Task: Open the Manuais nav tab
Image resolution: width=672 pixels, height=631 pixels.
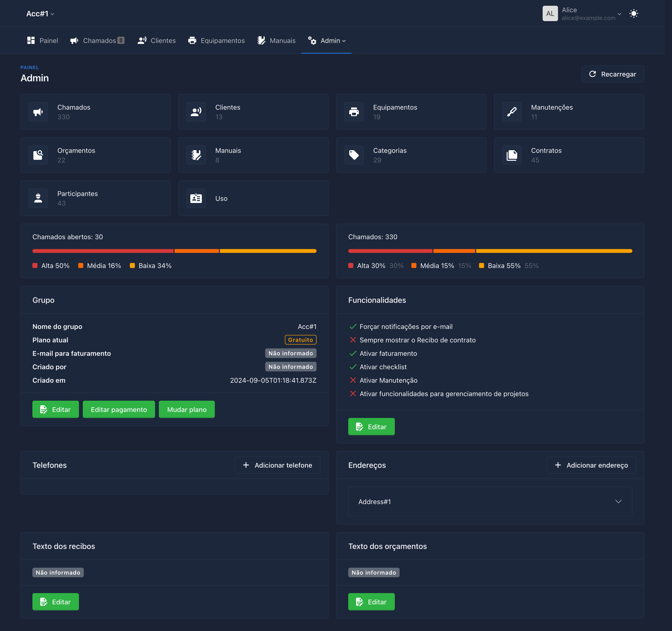Action: tap(276, 41)
